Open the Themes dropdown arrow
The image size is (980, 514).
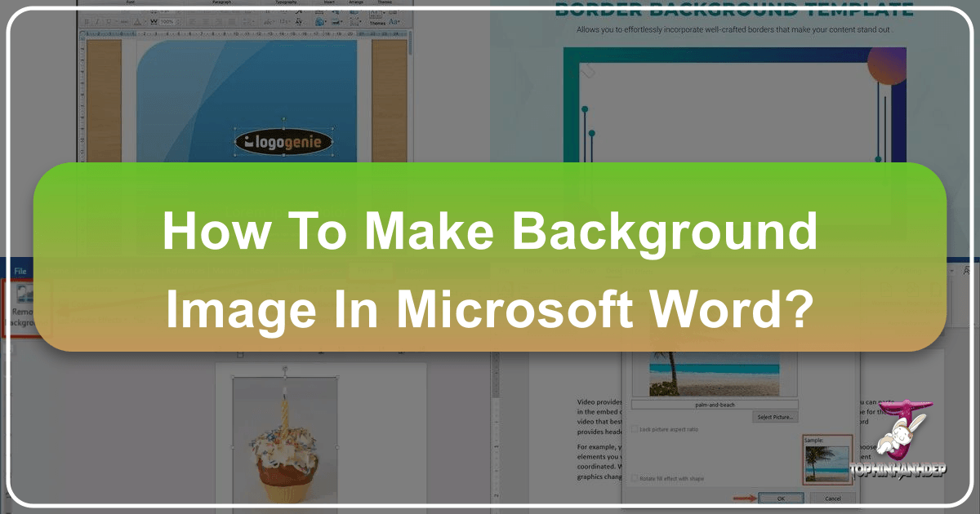(x=383, y=13)
